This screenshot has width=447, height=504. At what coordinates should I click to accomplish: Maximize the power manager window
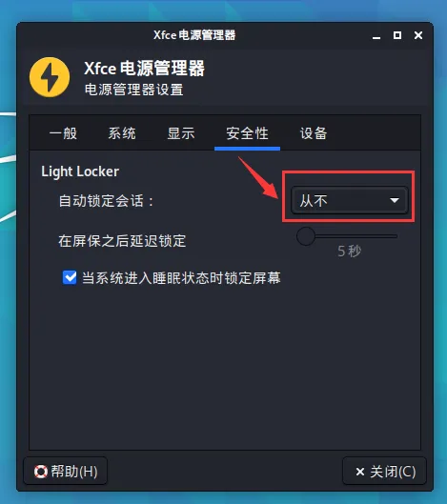[x=397, y=35]
